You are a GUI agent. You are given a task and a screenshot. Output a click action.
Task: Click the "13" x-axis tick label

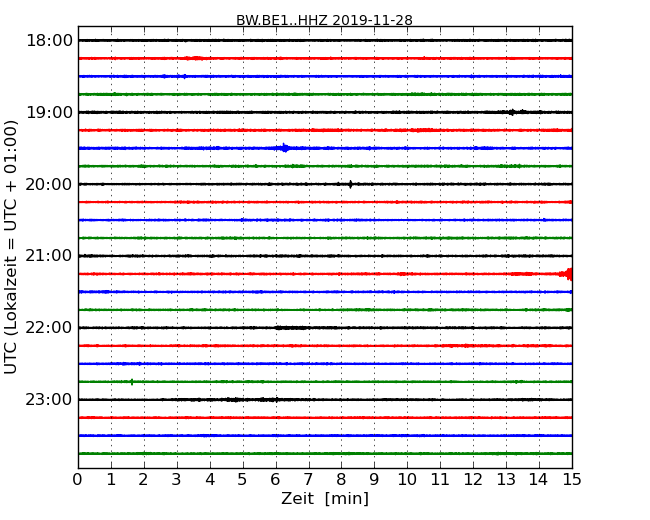coord(506,479)
